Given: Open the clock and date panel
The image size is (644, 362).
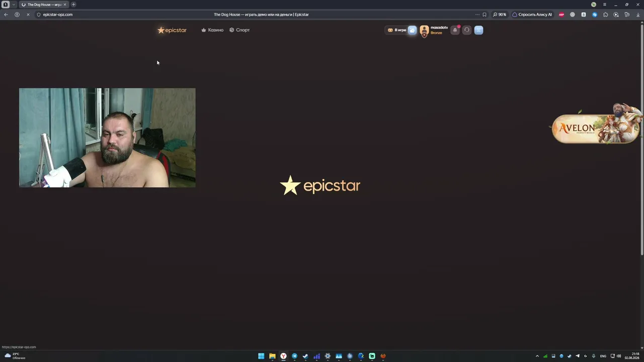Looking at the screenshot, I should point(632,356).
